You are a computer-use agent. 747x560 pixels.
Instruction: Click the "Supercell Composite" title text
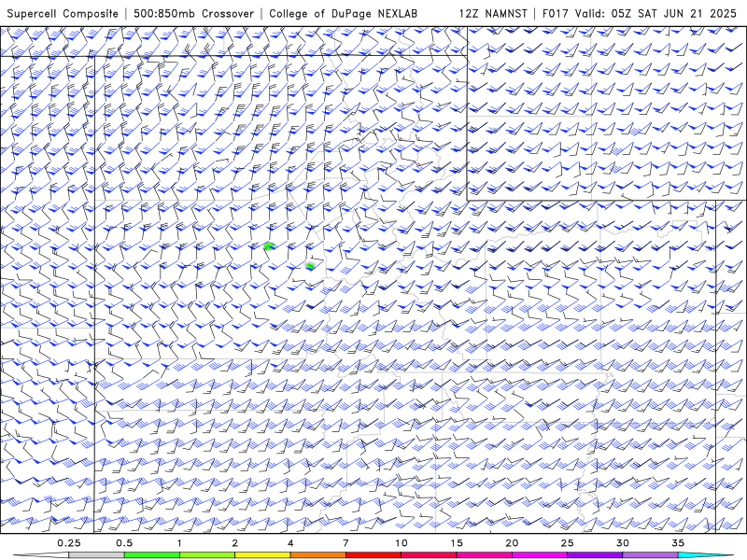(x=63, y=13)
